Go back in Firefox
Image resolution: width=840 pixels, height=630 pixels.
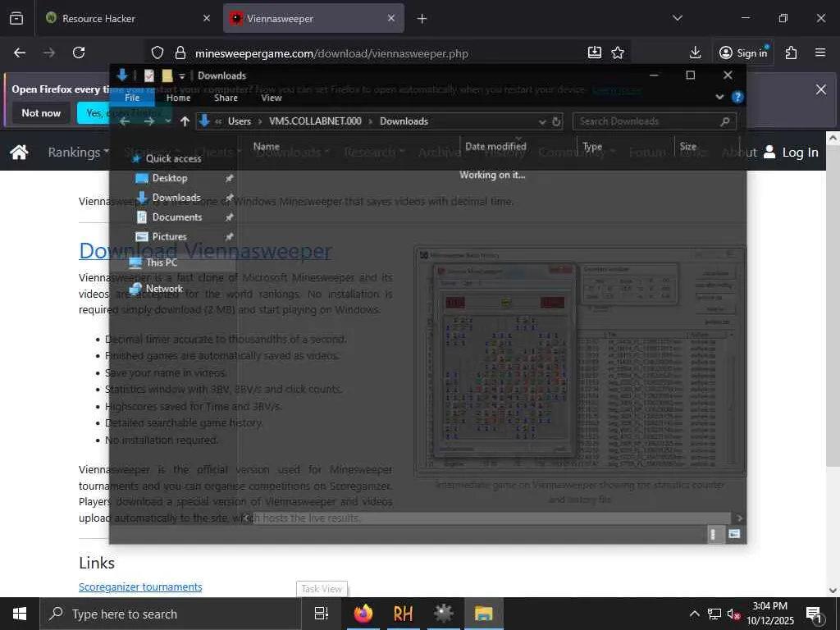point(20,52)
